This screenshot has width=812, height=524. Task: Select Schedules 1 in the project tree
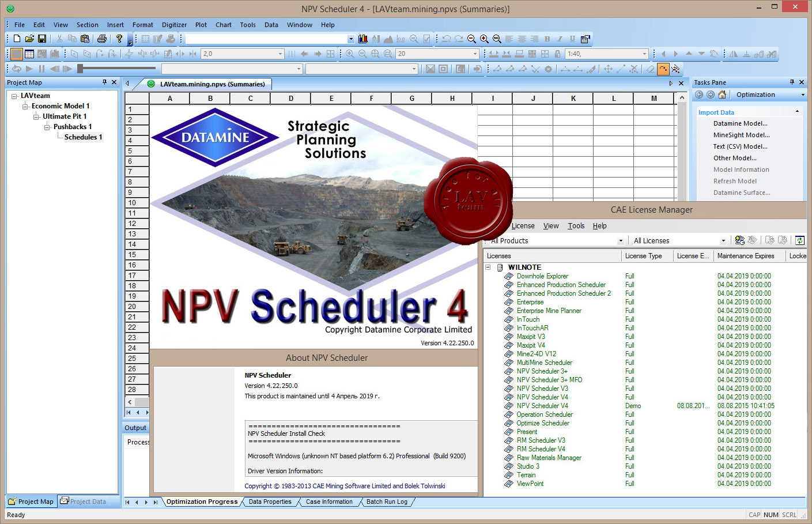(x=83, y=137)
